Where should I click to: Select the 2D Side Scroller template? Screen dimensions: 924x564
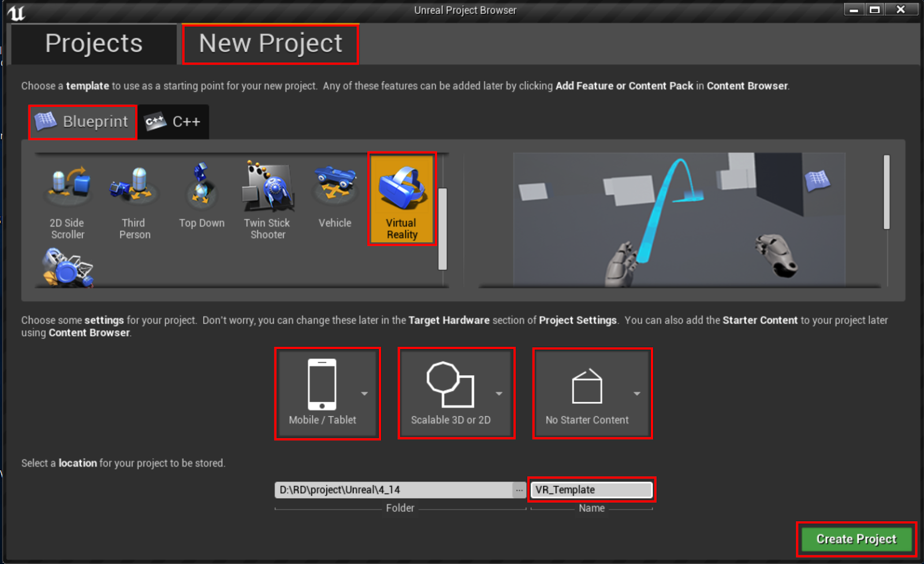(68, 200)
